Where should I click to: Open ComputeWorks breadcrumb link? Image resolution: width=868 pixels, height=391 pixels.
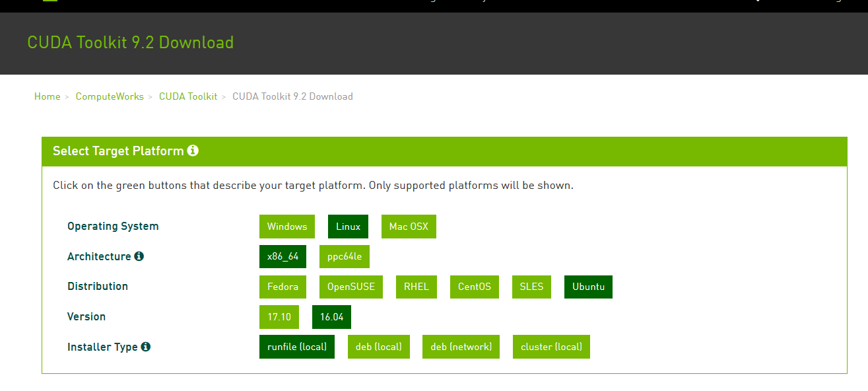tap(110, 96)
